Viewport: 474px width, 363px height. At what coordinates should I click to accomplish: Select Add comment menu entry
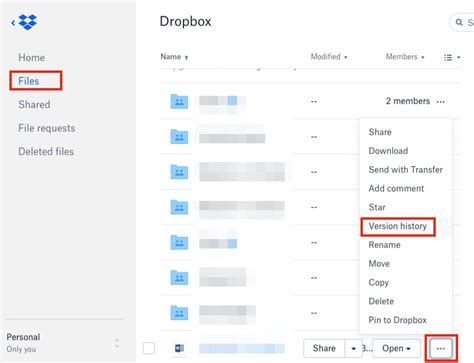(x=396, y=188)
